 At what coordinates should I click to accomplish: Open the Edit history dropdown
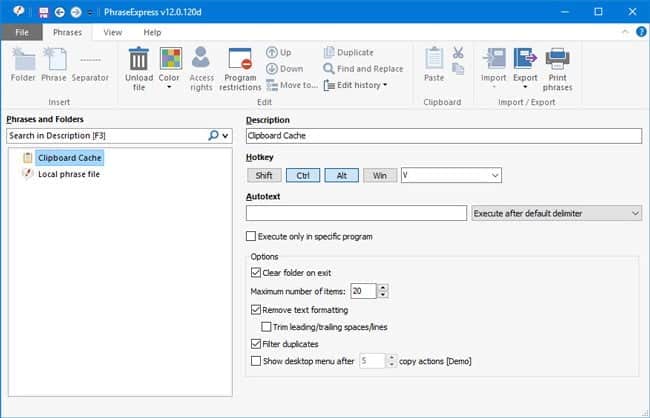point(355,85)
